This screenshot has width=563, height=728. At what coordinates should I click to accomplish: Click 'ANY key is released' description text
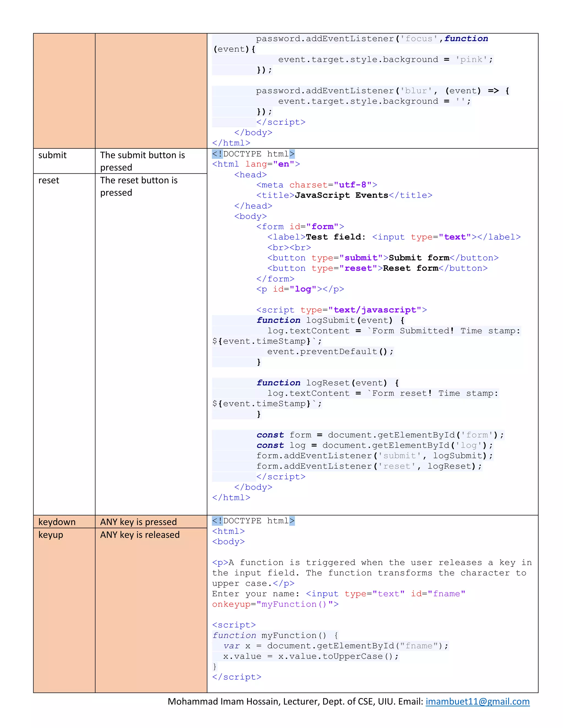[140, 534]
